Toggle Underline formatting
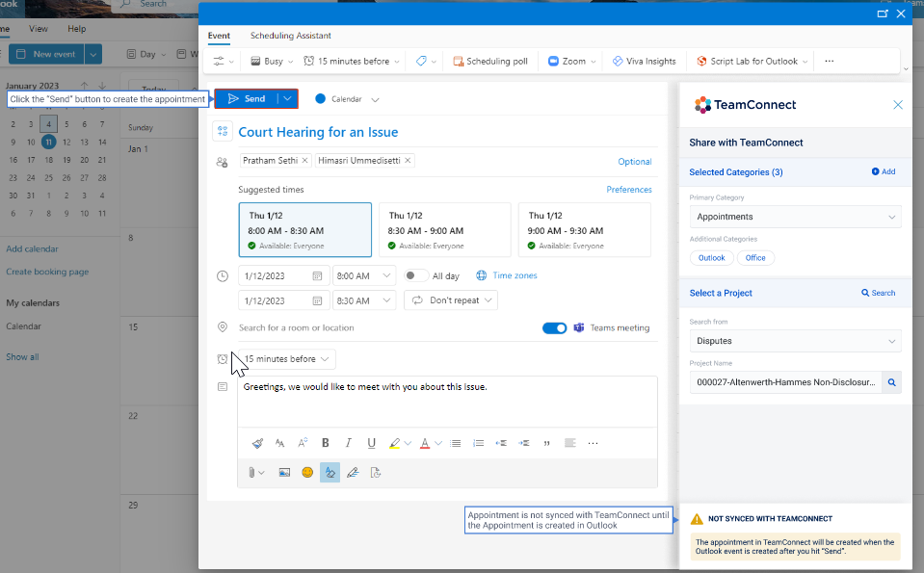This screenshot has width=924, height=573. (x=371, y=443)
